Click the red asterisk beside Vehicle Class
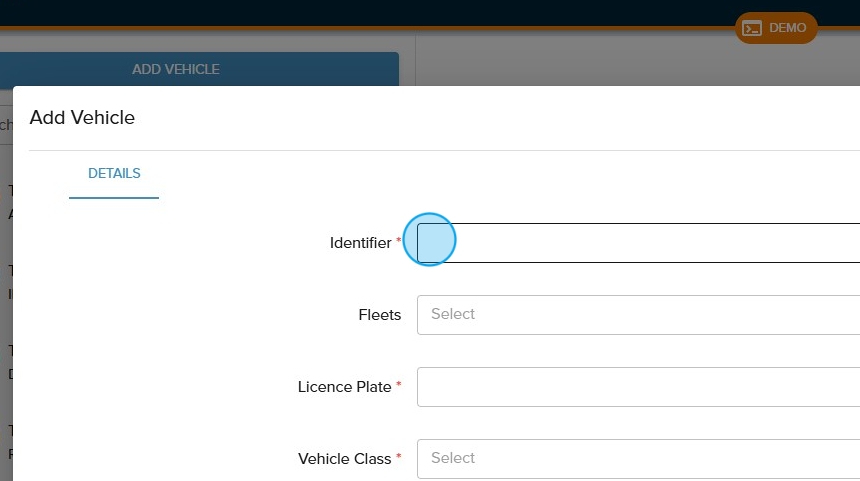This screenshot has width=860, height=481. (x=399, y=458)
